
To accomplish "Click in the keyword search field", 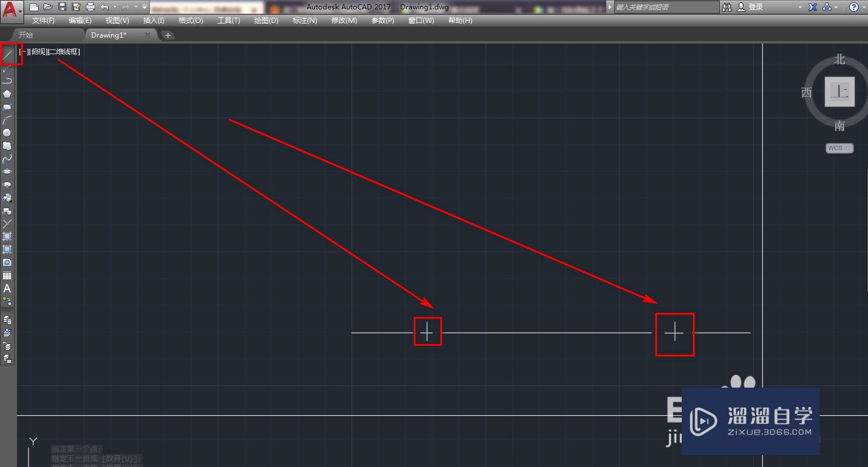I will coord(666,7).
